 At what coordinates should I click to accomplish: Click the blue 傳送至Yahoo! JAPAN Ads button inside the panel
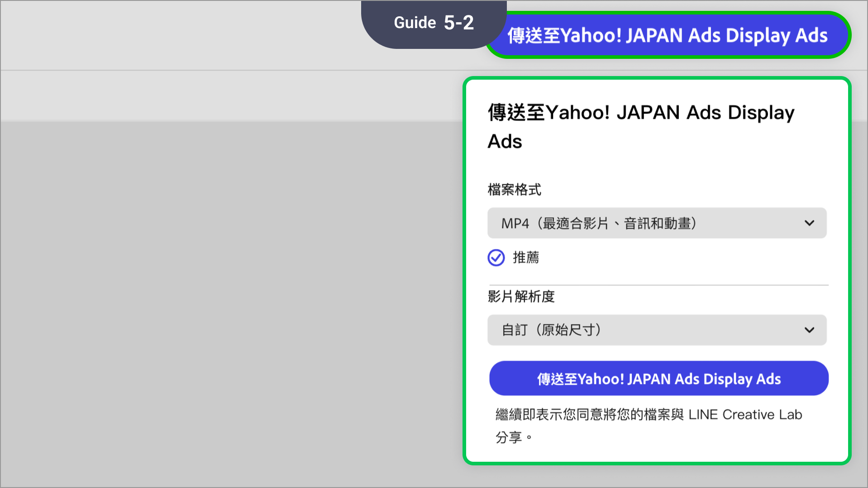(658, 378)
